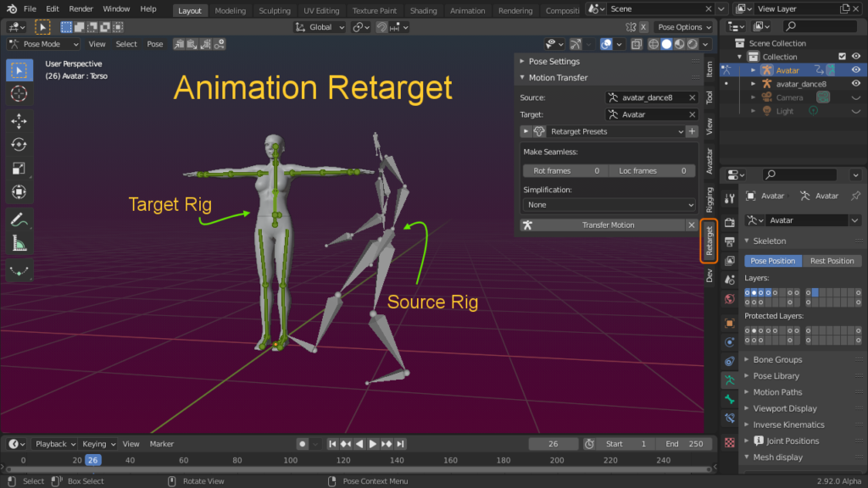The image size is (868, 488).
Task: Hide the Camera using its eye icon
Action: pos(856,97)
